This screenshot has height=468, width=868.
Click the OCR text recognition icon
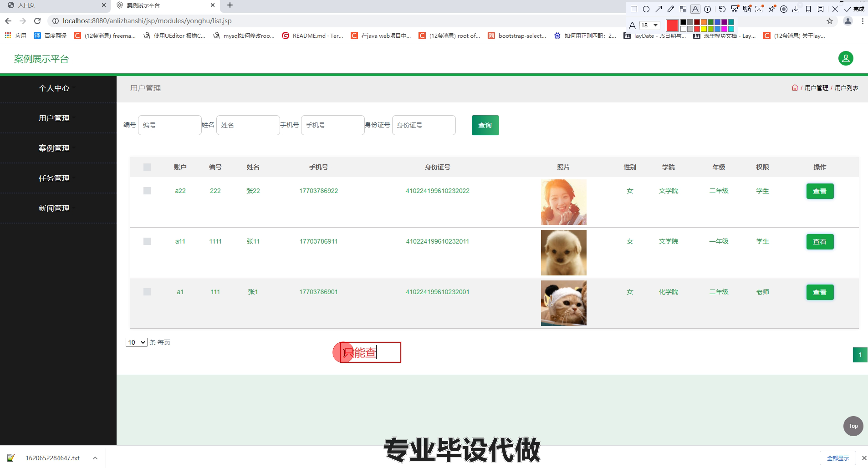(x=759, y=9)
